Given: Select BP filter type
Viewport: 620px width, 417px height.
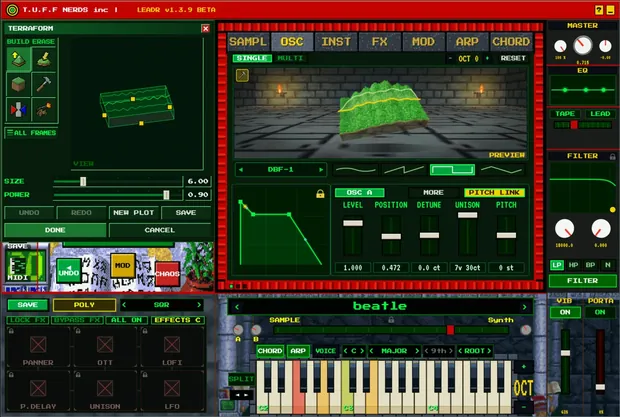Looking at the screenshot, I should pyautogui.click(x=590, y=265).
